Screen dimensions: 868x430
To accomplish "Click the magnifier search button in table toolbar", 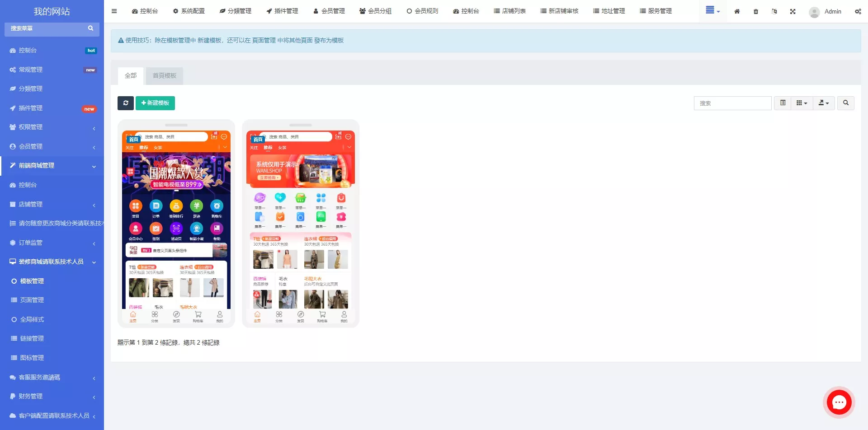I will pos(845,103).
